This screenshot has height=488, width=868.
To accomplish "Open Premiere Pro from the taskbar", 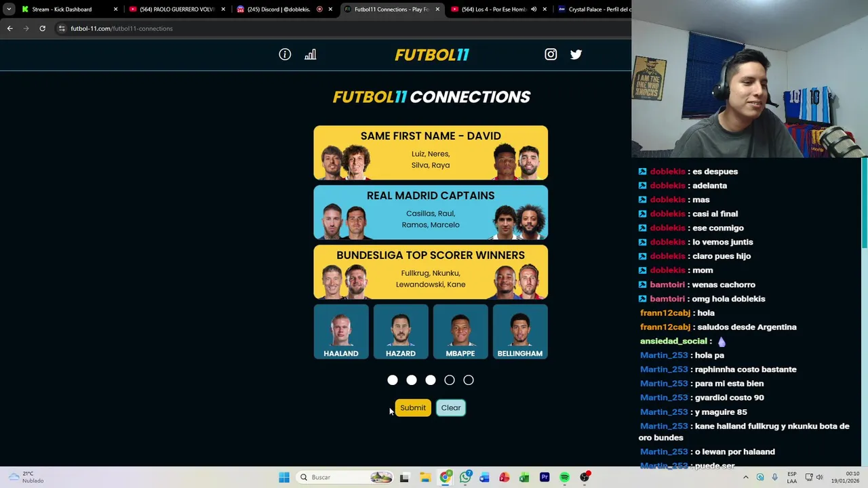I will 545,477.
